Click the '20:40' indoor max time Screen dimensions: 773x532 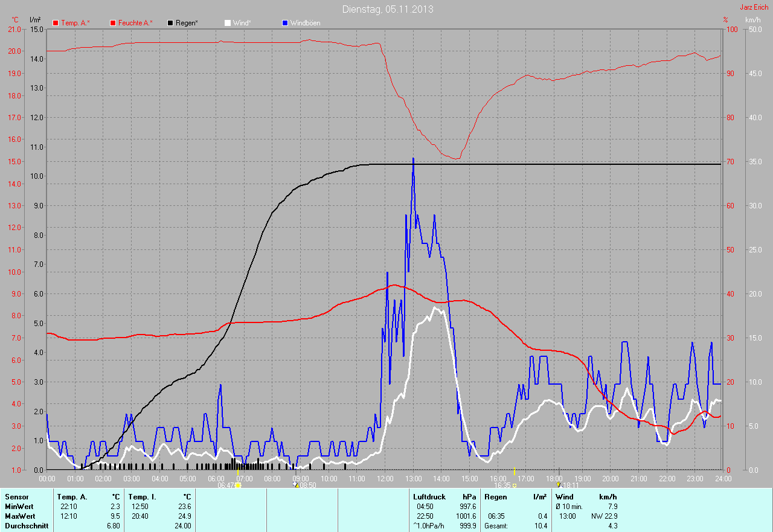click(140, 516)
